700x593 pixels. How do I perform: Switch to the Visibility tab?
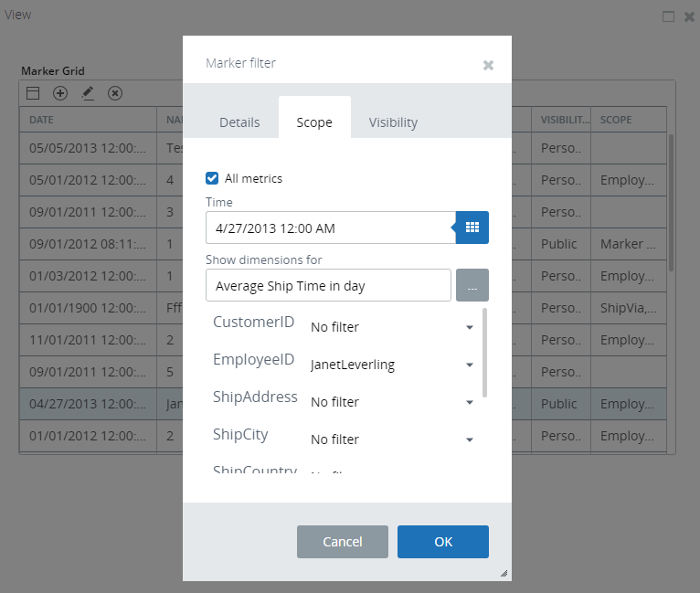pyautogui.click(x=393, y=122)
